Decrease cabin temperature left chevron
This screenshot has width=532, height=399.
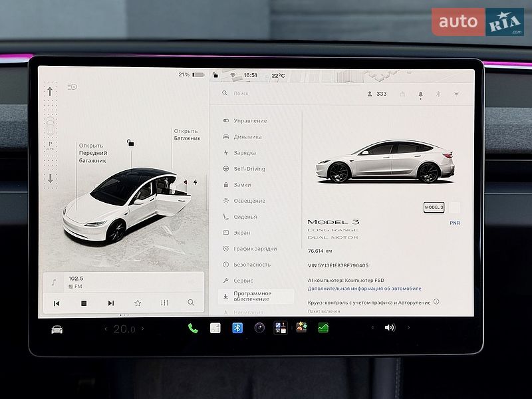[x=106, y=329]
